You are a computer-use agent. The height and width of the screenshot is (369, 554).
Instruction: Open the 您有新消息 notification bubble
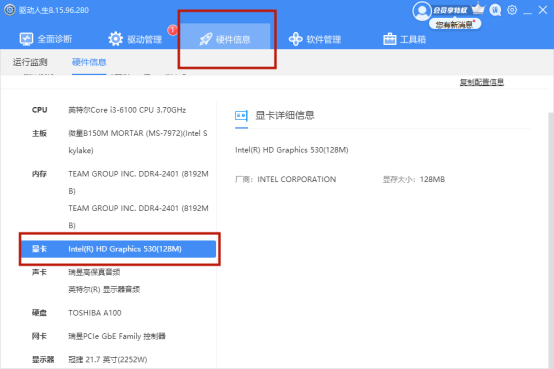tap(455, 24)
